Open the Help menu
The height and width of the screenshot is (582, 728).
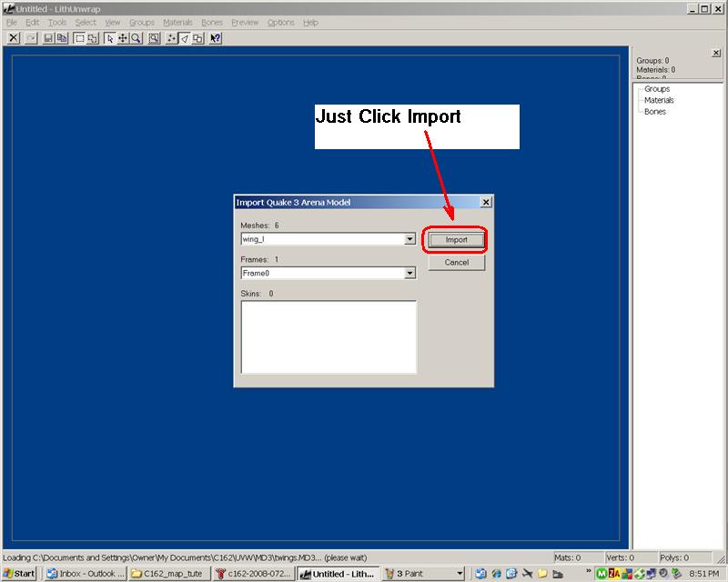click(x=310, y=22)
